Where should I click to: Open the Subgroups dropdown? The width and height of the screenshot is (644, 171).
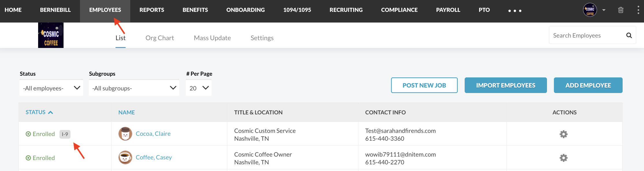click(x=134, y=88)
